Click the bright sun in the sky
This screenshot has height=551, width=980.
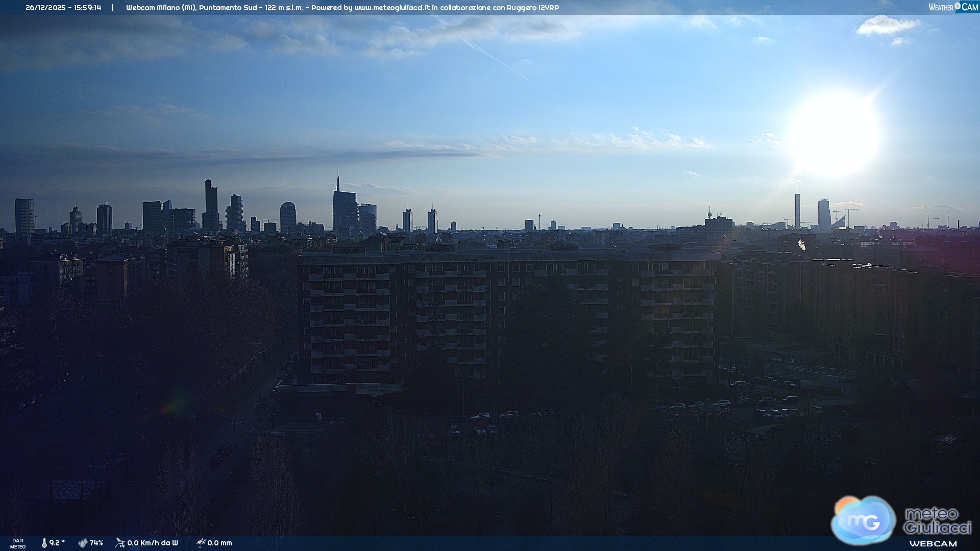point(834,135)
